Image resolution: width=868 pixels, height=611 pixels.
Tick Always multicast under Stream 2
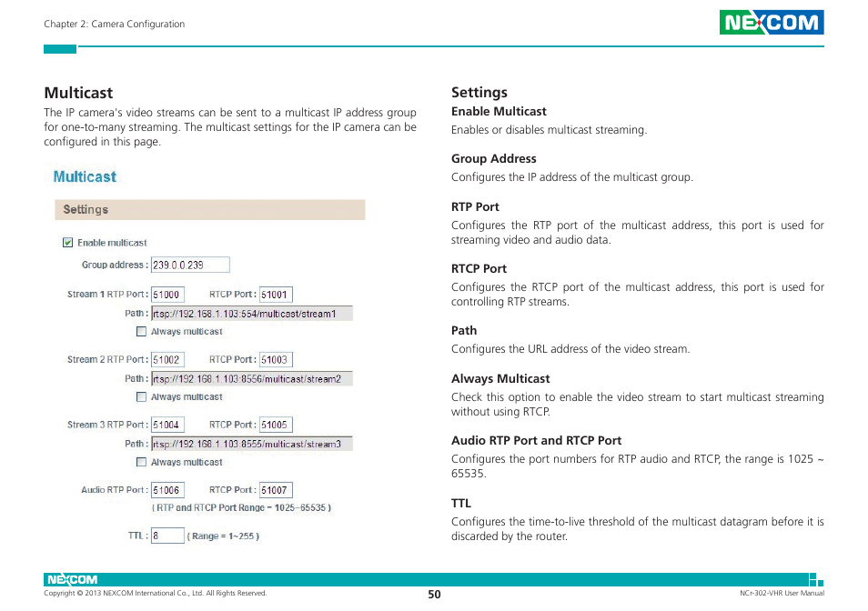pos(141,396)
